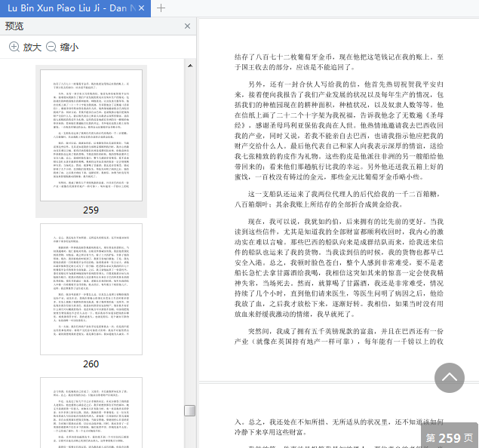Click the paragraph beginning 另外，还有一封合伙人

pyautogui.click(x=339, y=130)
